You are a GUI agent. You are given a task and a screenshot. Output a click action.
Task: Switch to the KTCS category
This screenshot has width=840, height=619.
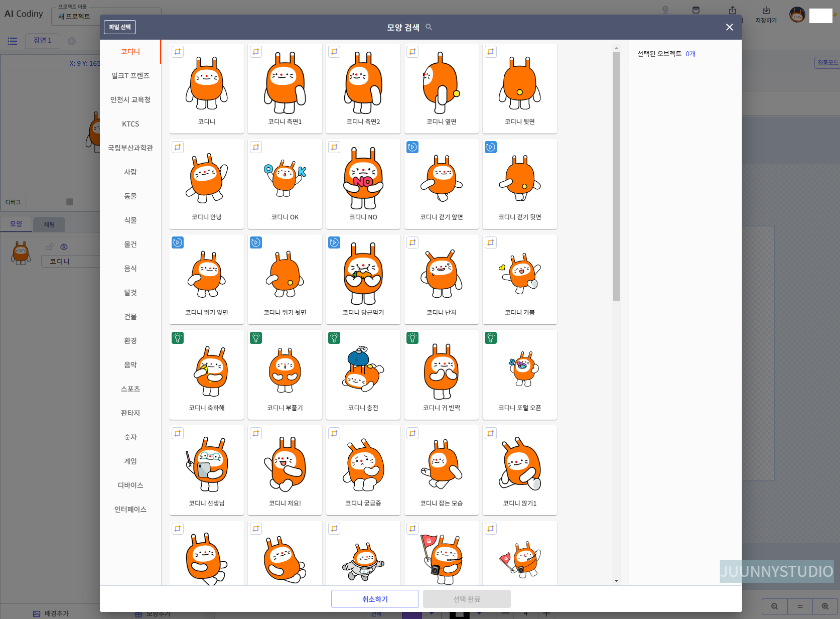(130, 124)
